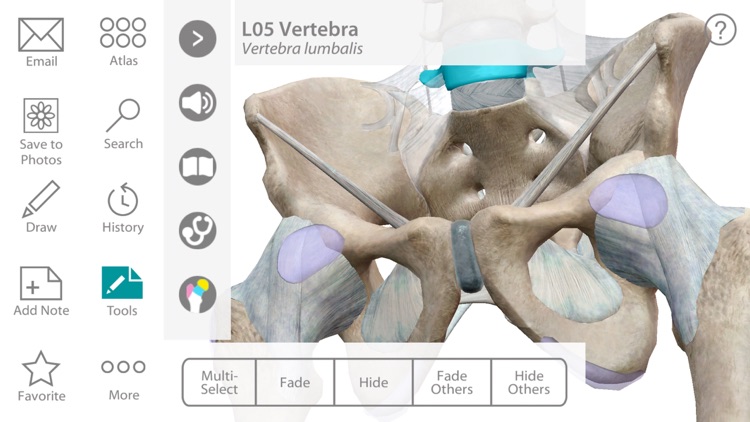
Task: Save the view to Photos
Action: 41,132
